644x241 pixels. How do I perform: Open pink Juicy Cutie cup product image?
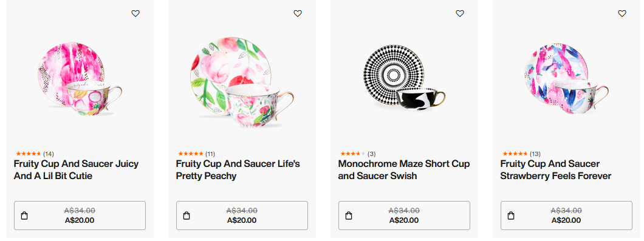(80, 79)
